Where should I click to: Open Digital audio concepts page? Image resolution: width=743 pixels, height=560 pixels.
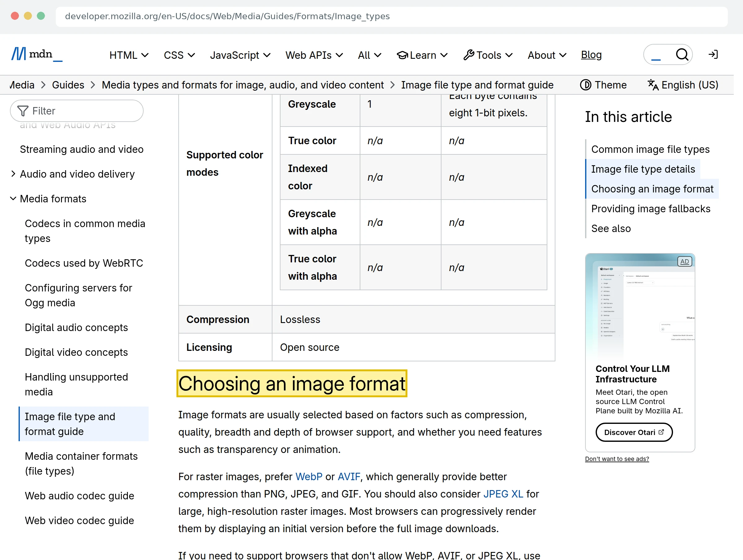pos(76,328)
